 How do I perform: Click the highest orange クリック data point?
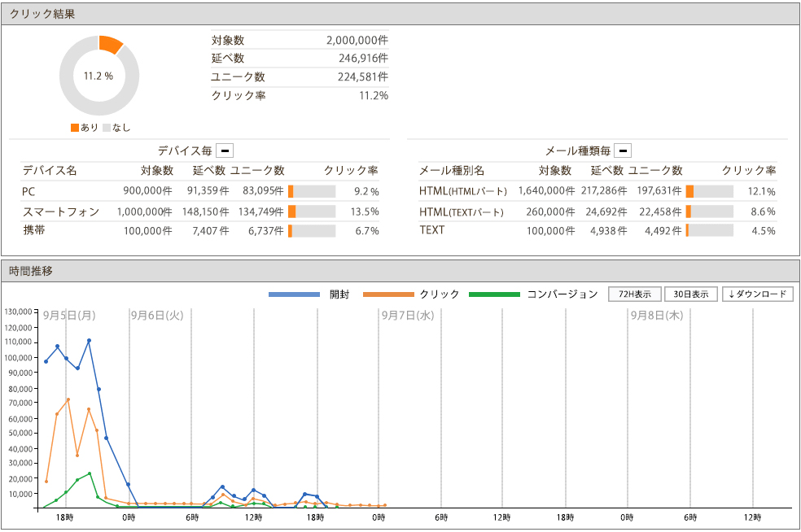tap(68, 399)
